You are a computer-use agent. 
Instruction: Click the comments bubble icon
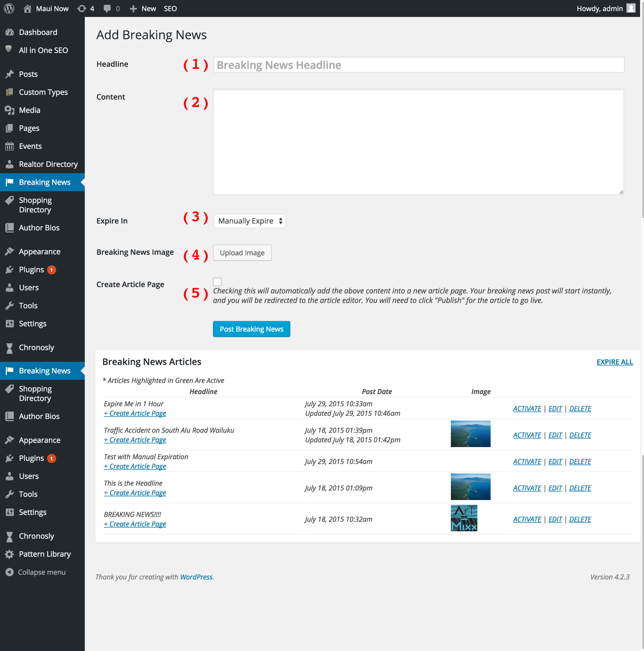[x=107, y=8]
